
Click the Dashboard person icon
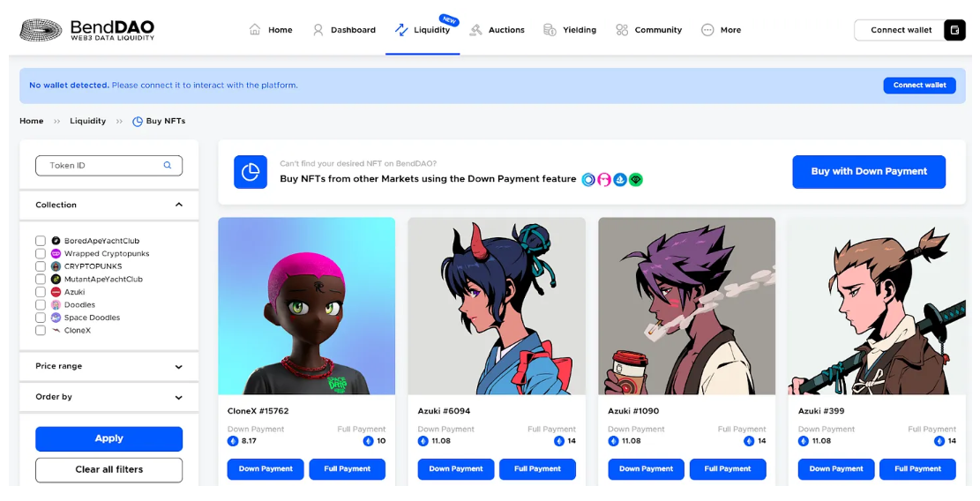click(318, 29)
